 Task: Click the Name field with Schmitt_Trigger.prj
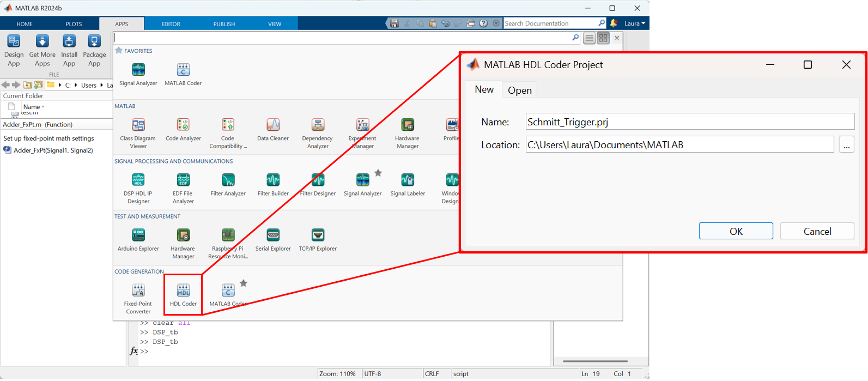(690, 122)
